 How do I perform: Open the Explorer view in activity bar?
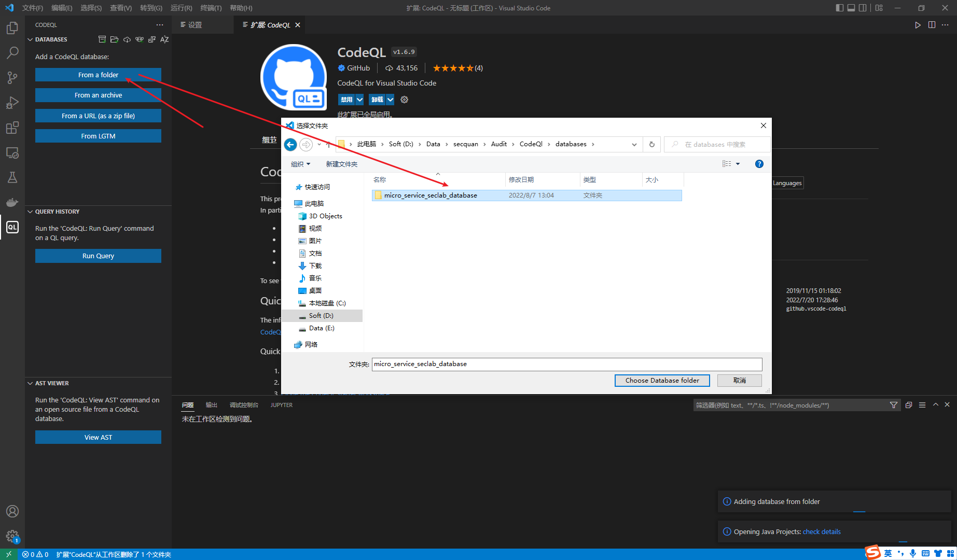click(12, 28)
